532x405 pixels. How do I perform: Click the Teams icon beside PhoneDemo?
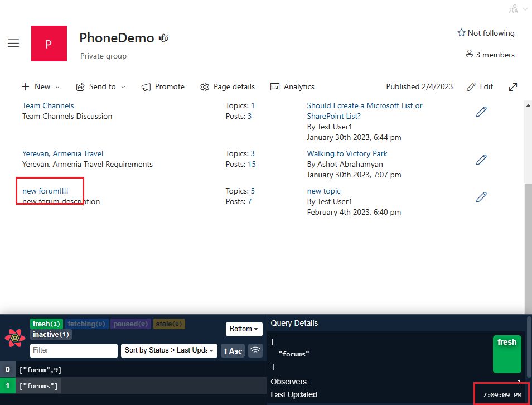[163, 38]
